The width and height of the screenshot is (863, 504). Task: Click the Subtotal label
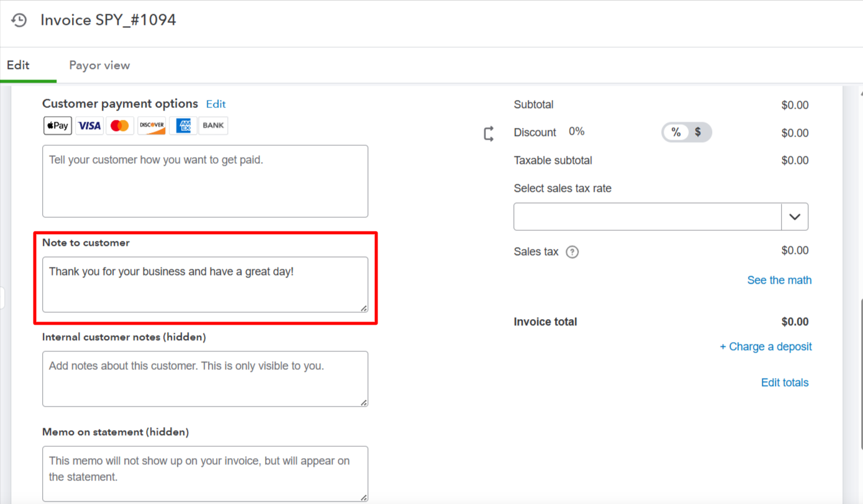tap(533, 104)
